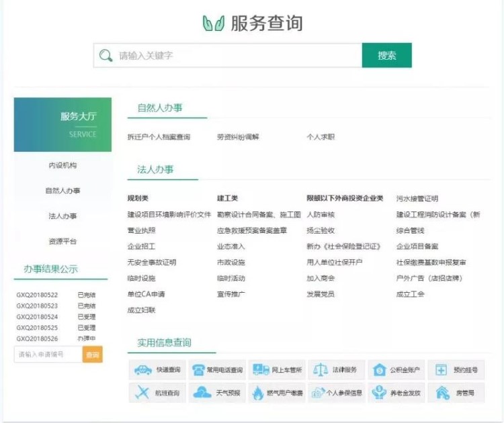Open the 规划类 category heading
Screen dimensions: 504x423
click(138, 199)
